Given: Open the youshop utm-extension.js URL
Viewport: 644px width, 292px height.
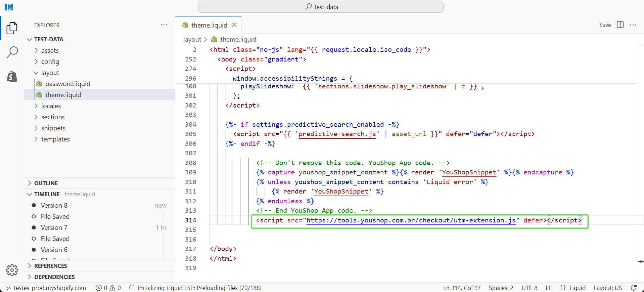Looking at the screenshot, I should tap(411, 220).
